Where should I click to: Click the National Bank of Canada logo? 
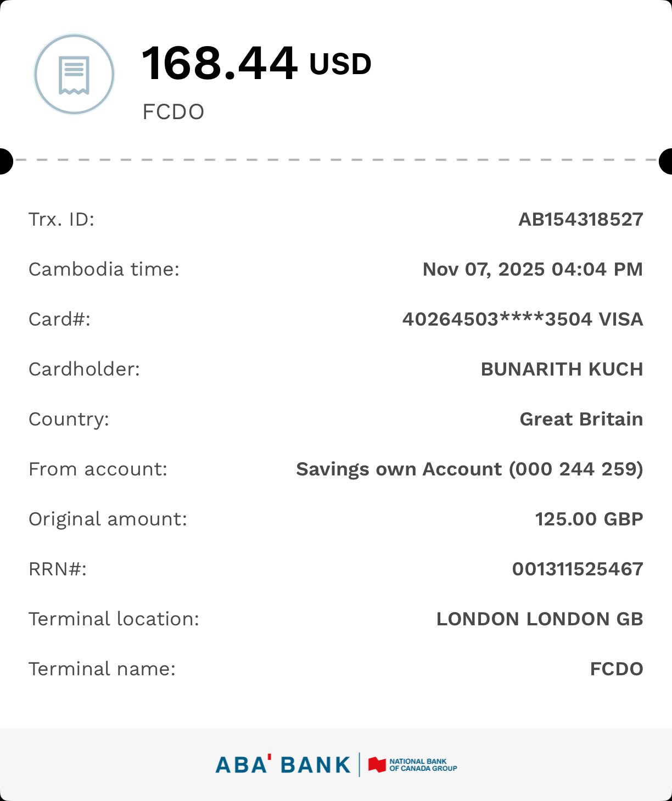(x=413, y=765)
